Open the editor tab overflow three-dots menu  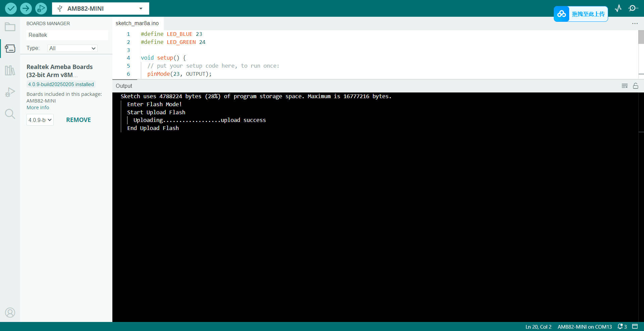(x=635, y=23)
